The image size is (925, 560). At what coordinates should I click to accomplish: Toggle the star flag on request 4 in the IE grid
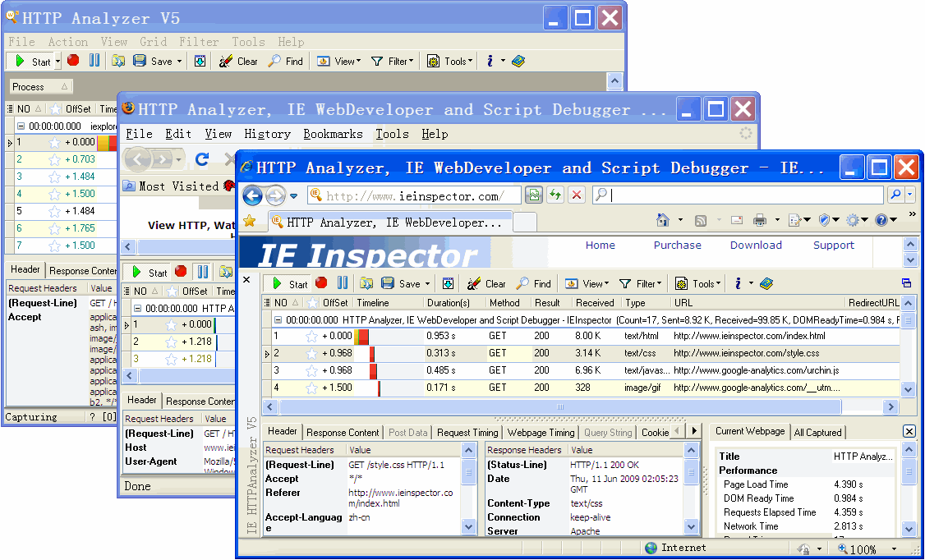(x=311, y=388)
